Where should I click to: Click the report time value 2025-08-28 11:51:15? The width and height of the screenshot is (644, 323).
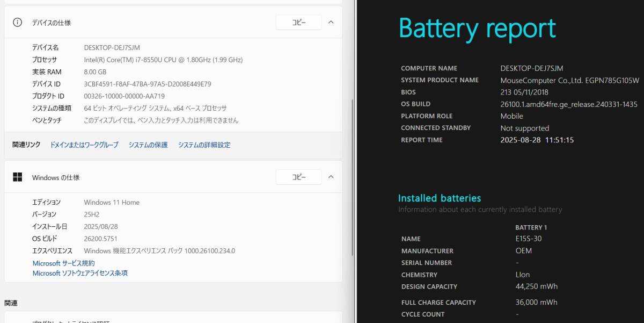pyautogui.click(x=537, y=140)
